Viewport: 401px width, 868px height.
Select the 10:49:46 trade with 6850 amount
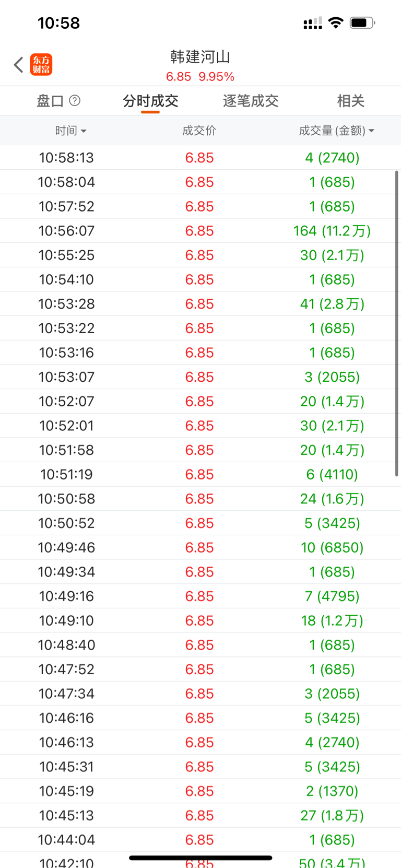200,547
